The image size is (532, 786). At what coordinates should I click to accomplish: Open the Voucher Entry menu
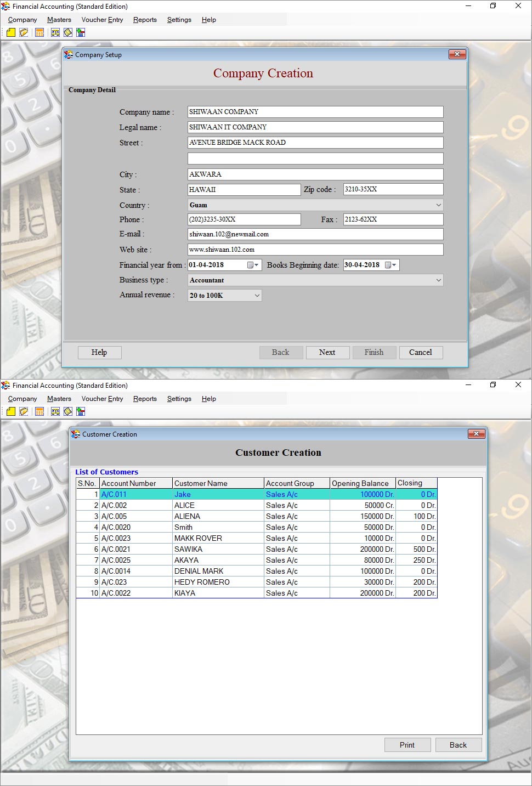[x=101, y=20]
